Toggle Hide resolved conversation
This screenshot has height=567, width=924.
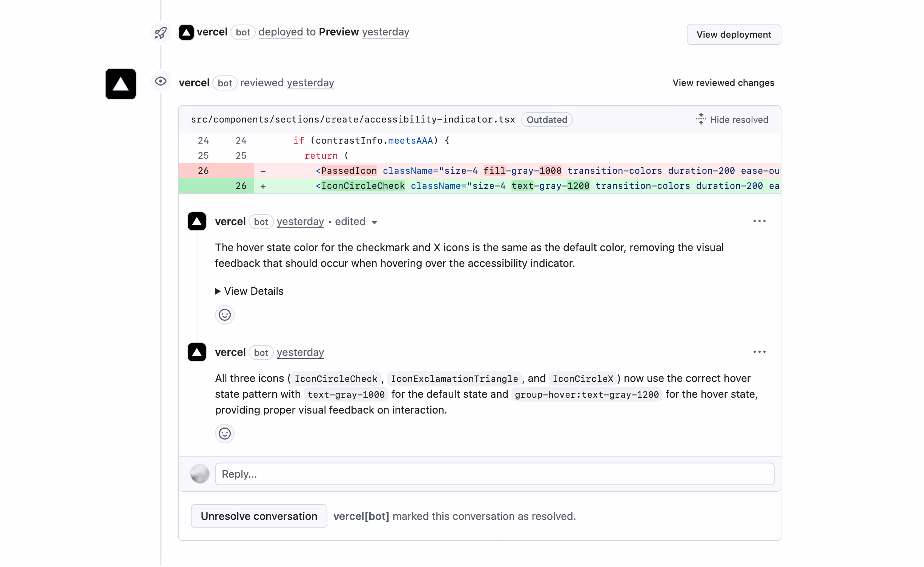pos(732,120)
